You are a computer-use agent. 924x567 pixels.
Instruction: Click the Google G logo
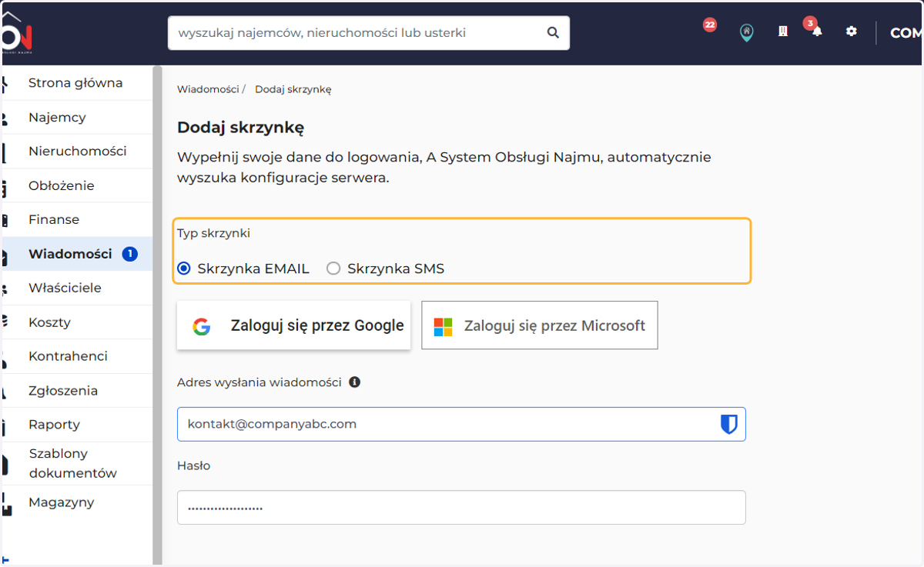coord(202,326)
